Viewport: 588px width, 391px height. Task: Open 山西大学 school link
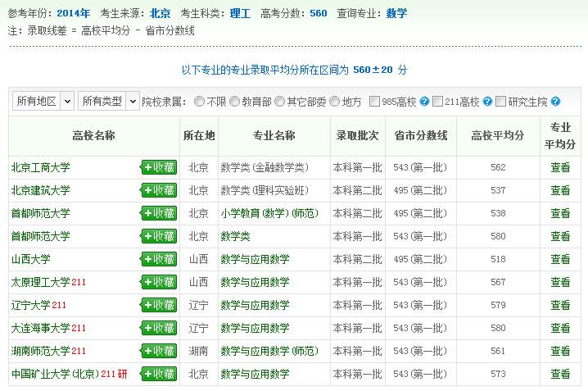pos(31,259)
